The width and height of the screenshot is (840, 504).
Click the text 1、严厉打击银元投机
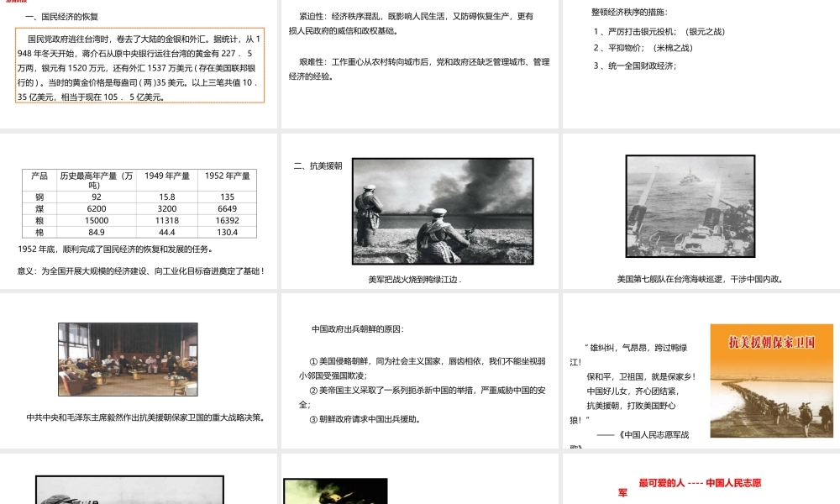click(659, 32)
